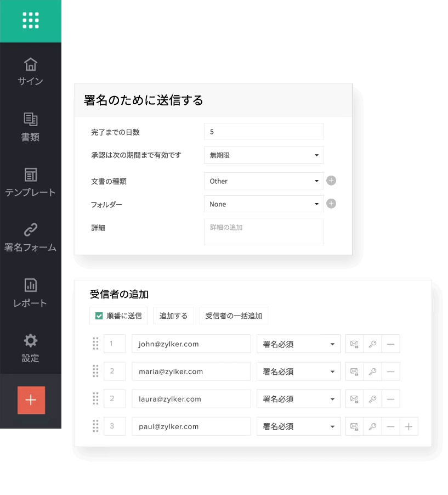Click the 追加する button
The width and height of the screenshot is (448, 495).
coord(173,316)
